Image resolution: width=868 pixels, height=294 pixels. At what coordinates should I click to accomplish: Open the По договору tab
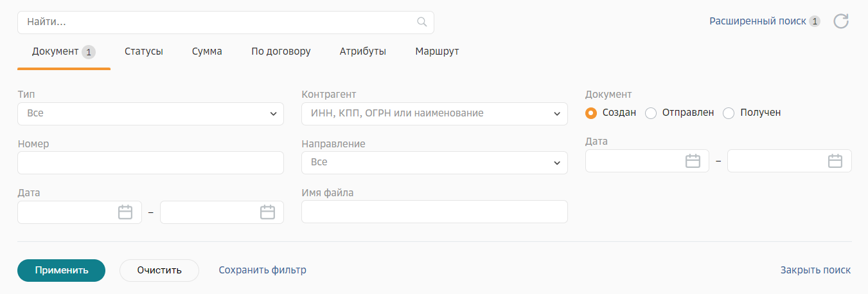[x=281, y=51]
